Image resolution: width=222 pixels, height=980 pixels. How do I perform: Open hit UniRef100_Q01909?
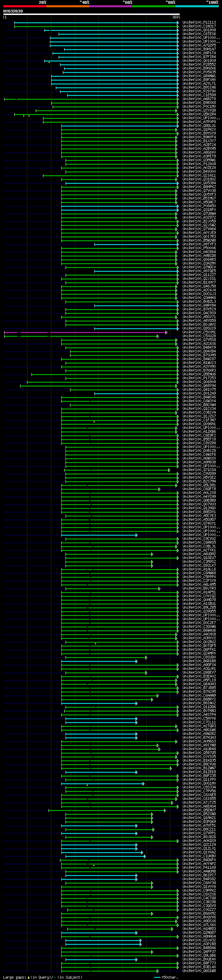[199, 60]
